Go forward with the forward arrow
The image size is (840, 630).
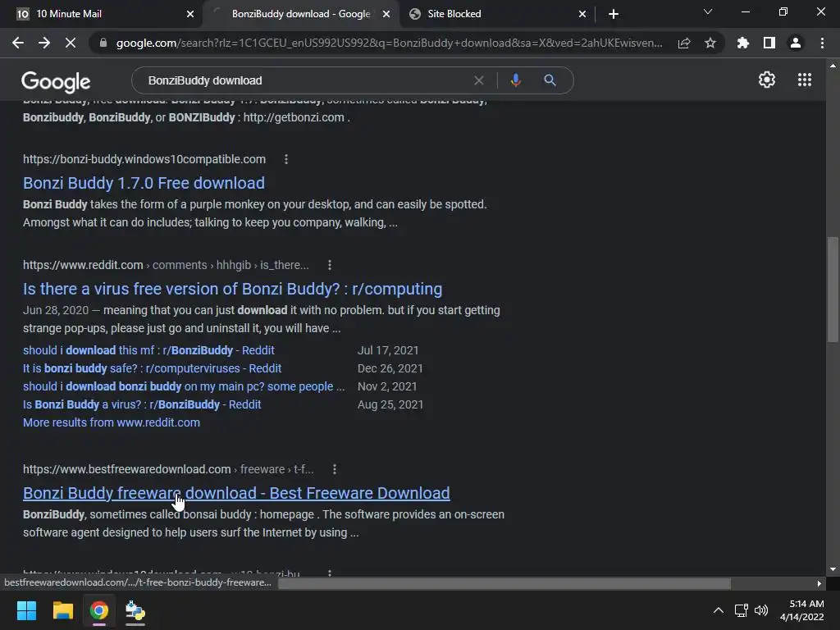click(x=44, y=43)
